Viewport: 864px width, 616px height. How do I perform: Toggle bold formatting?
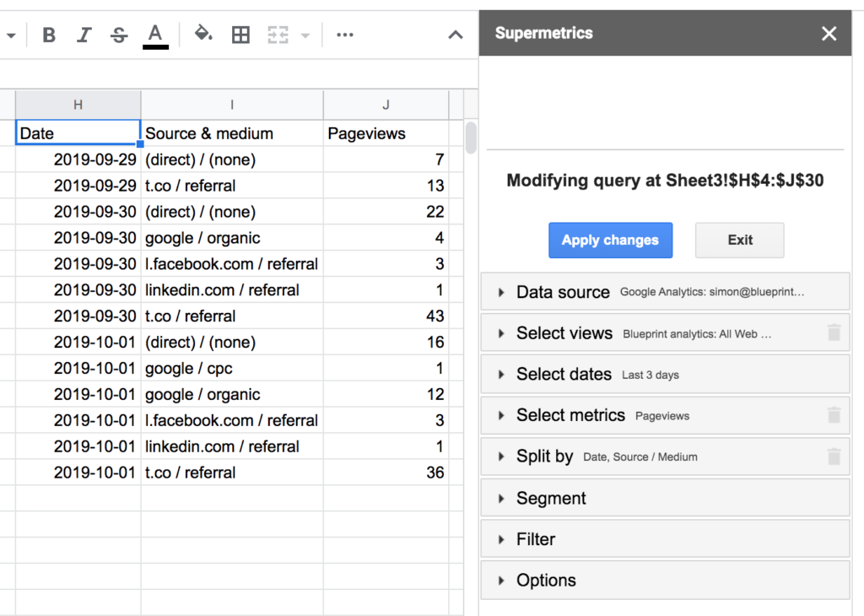[x=49, y=35]
